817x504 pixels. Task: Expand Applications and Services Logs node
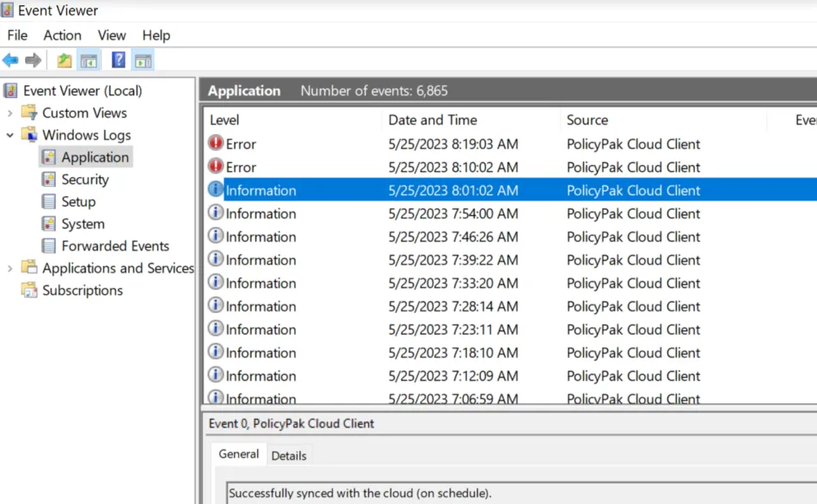coord(10,268)
